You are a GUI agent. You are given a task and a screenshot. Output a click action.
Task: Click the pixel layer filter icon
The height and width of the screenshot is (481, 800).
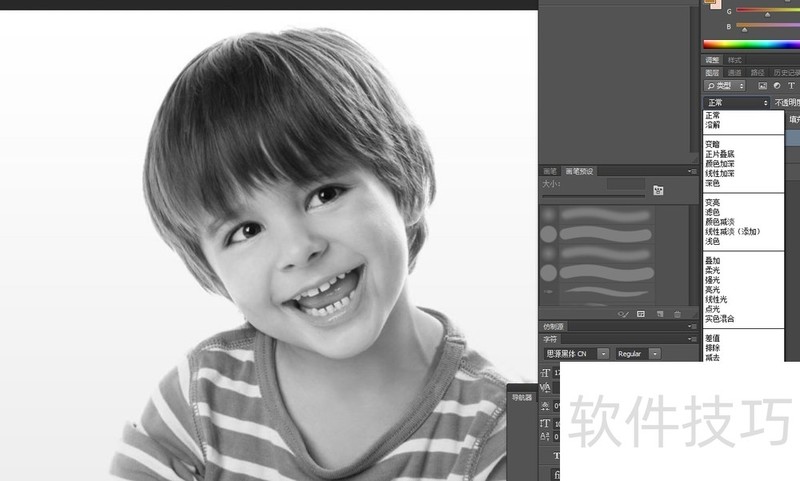tap(762, 86)
